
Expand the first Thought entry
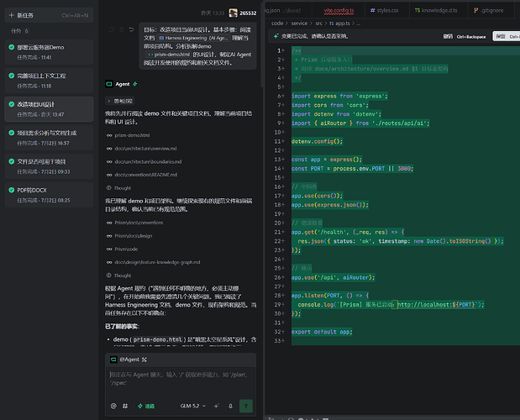click(x=118, y=188)
